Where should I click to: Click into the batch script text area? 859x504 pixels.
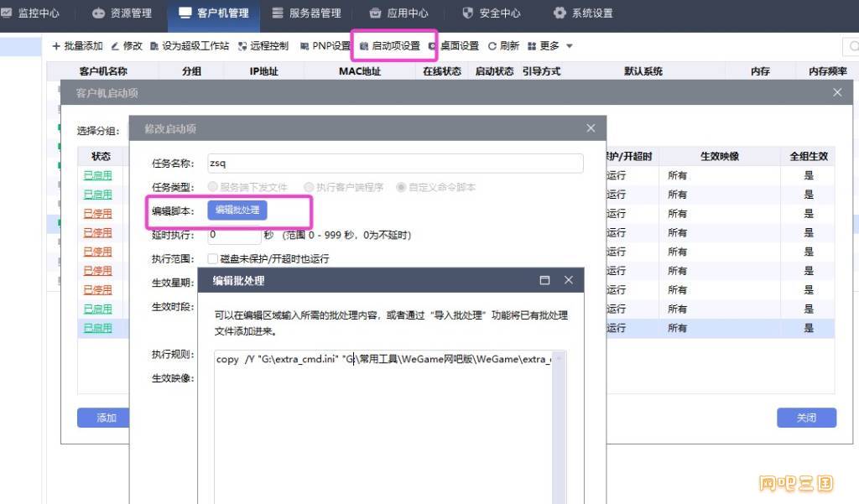pos(383,428)
